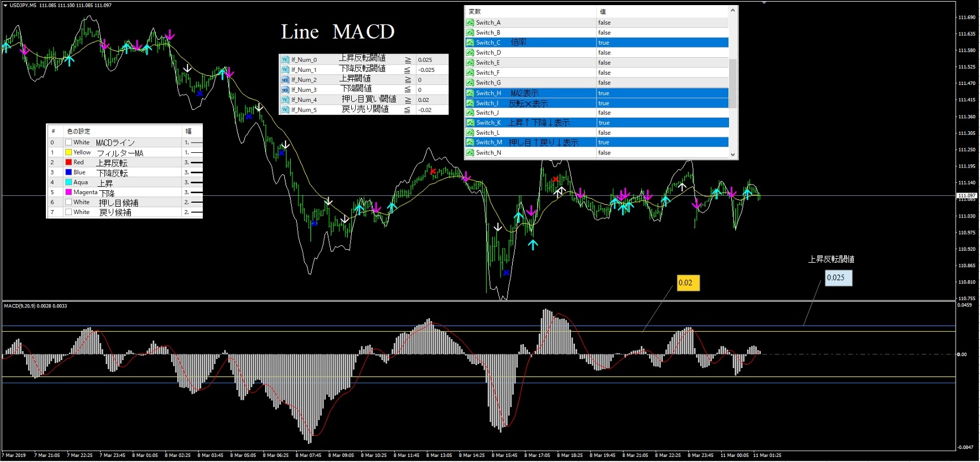
Task: Open line width dropdown for 押し目候補 row
Action: click(193, 202)
